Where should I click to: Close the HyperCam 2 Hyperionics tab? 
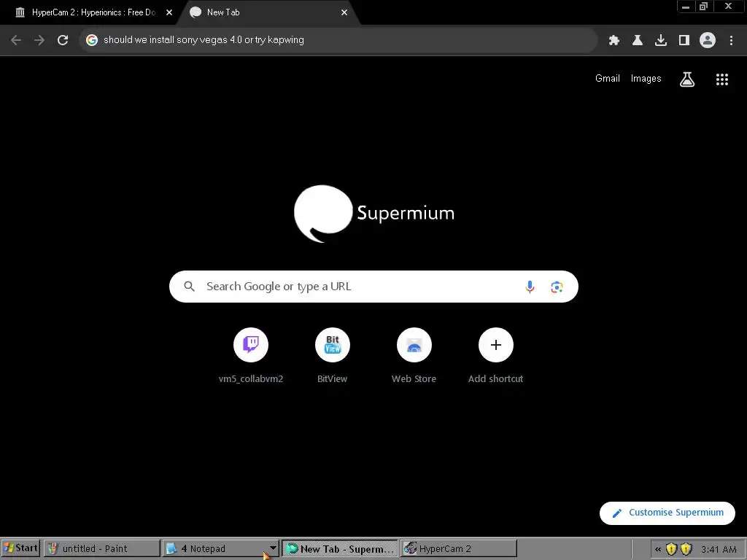[169, 12]
